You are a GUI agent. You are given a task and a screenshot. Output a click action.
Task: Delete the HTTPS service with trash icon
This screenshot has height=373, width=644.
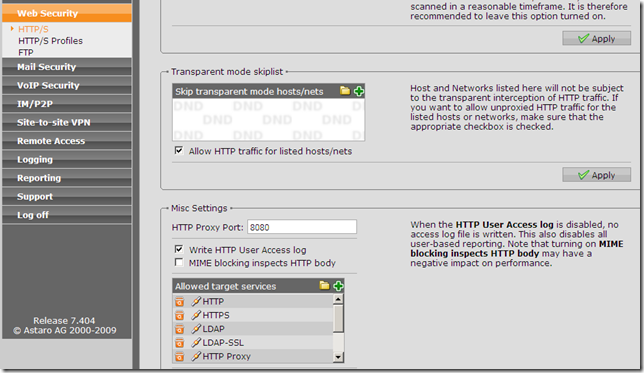pyautogui.click(x=179, y=315)
